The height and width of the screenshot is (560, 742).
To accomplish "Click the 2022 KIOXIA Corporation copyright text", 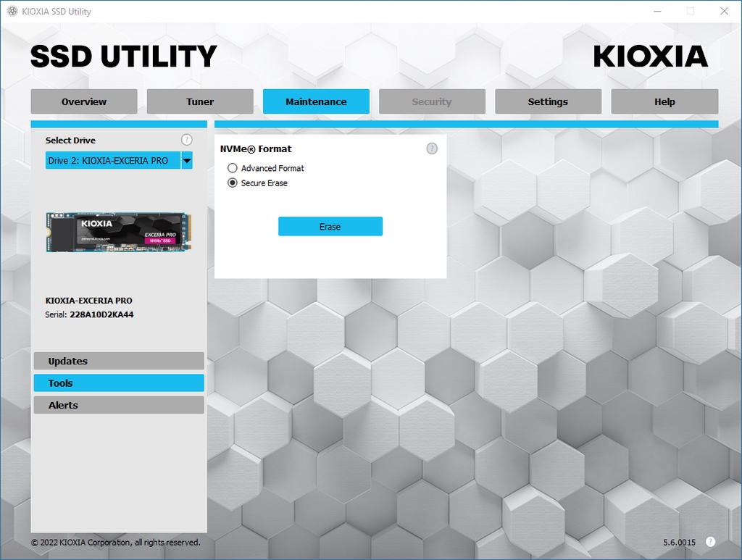I will click(x=115, y=543).
